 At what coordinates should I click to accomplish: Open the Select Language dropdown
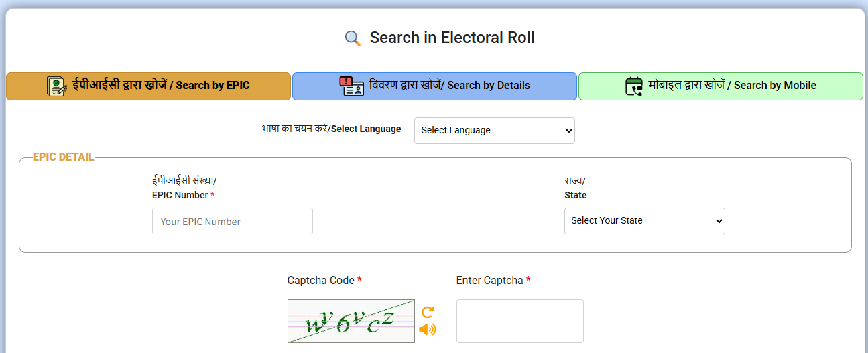click(x=495, y=130)
